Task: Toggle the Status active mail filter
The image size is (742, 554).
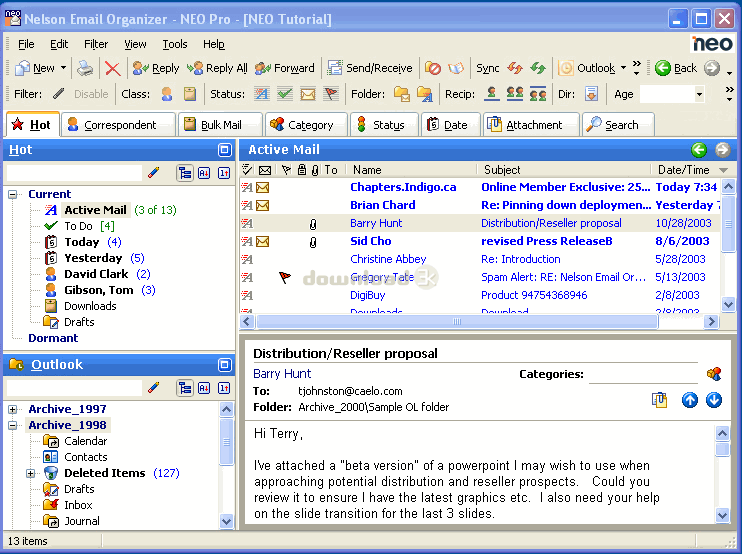Action: click(262, 94)
